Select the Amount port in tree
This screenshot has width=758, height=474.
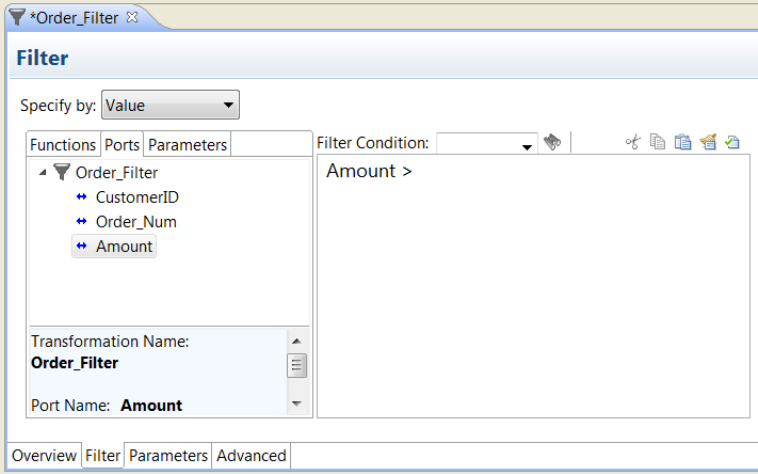124,246
